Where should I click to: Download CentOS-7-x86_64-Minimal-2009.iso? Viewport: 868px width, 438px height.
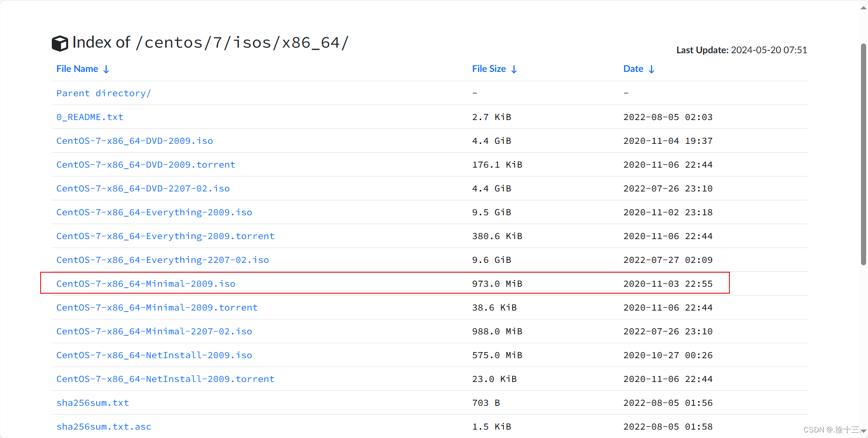[x=146, y=283]
